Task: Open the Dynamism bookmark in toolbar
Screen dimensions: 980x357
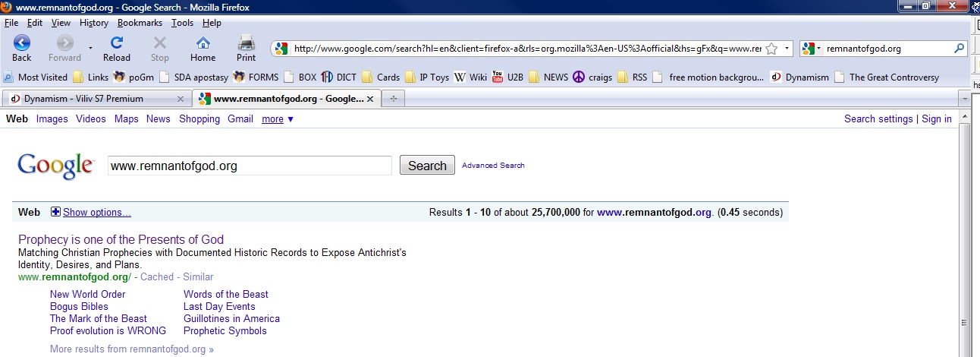Action: [x=799, y=77]
